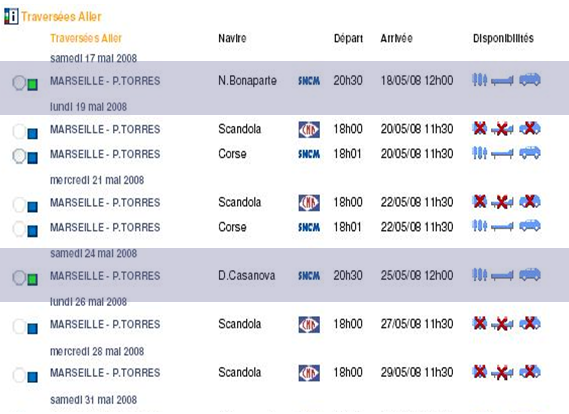Image resolution: width=569 pixels, height=414 pixels.
Task: Click cabin bed icon for D.Casanova crossing
Action: pos(502,275)
